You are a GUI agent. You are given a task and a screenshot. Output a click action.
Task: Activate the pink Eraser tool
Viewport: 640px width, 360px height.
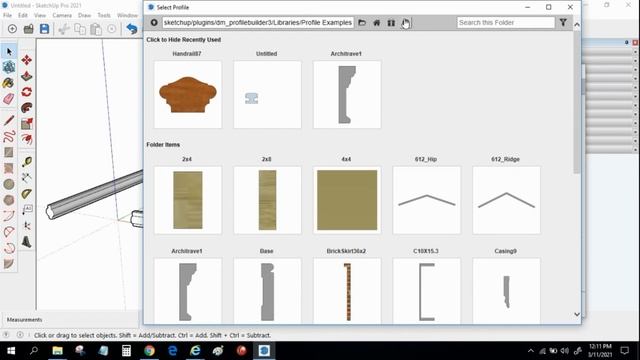coord(9,99)
